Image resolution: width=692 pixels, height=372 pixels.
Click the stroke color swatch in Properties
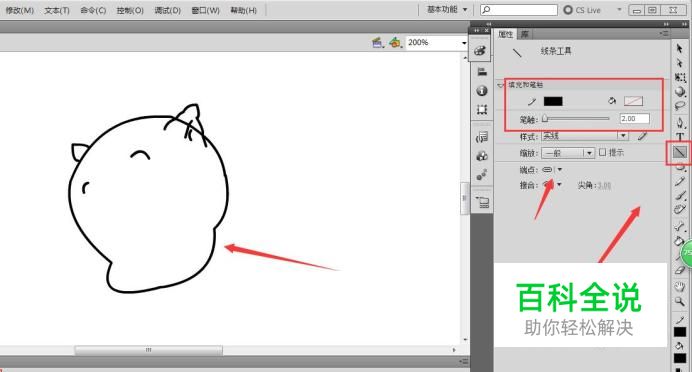point(553,101)
